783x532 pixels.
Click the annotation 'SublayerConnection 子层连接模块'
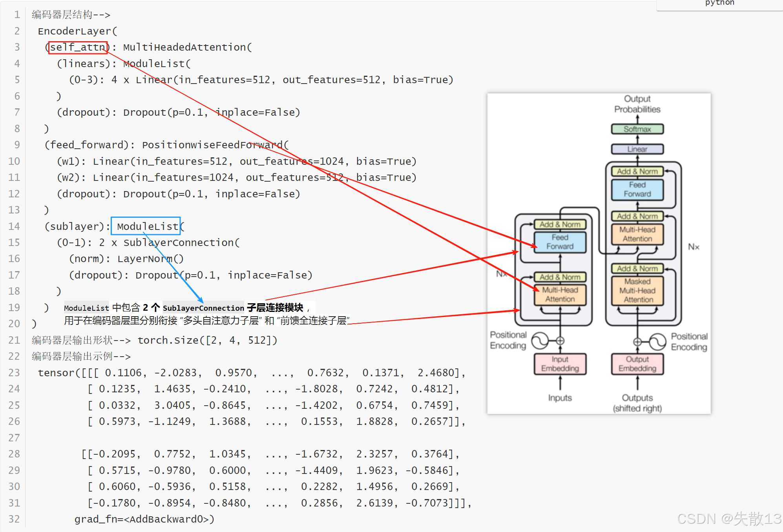tap(233, 308)
